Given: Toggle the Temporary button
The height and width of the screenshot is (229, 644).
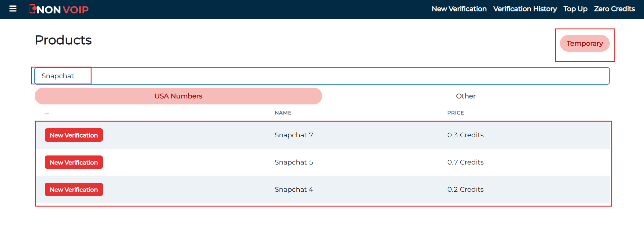Looking at the screenshot, I should tap(585, 43).
